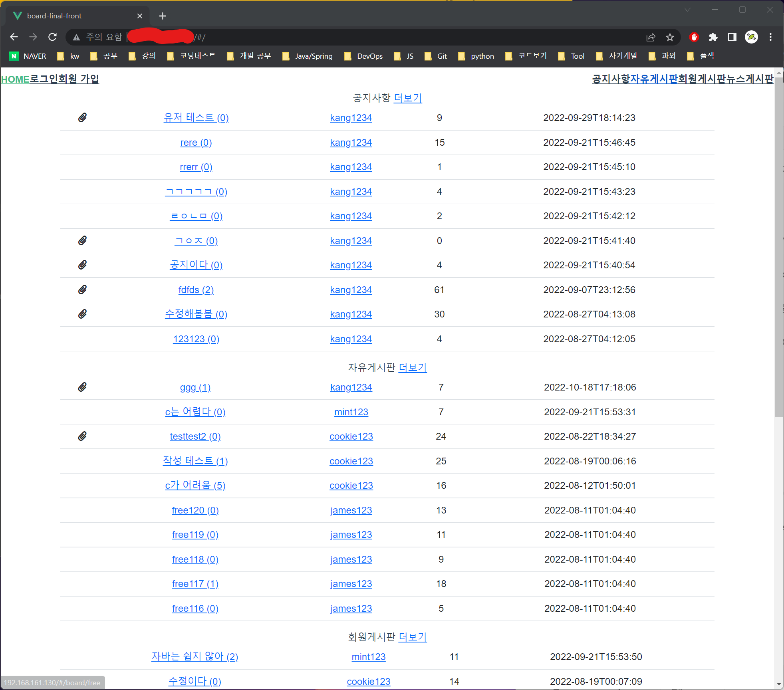Click the profile avatar icon
784x690 pixels.
(x=751, y=37)
